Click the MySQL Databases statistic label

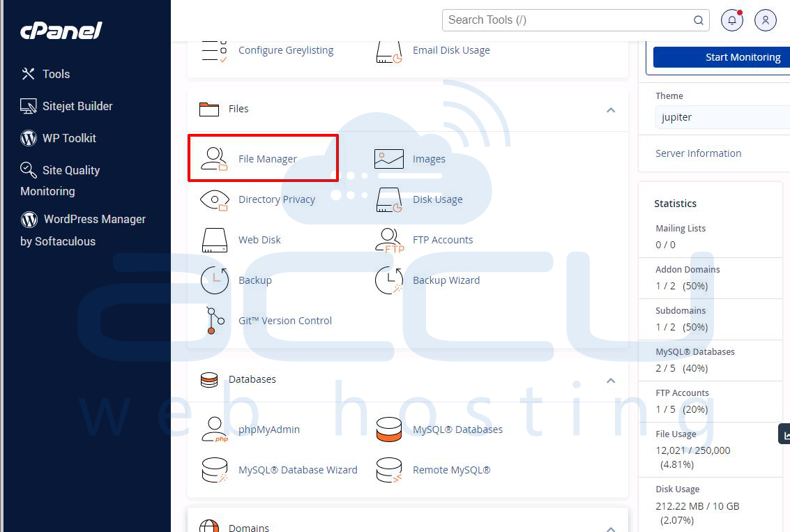tap(694, 352)
